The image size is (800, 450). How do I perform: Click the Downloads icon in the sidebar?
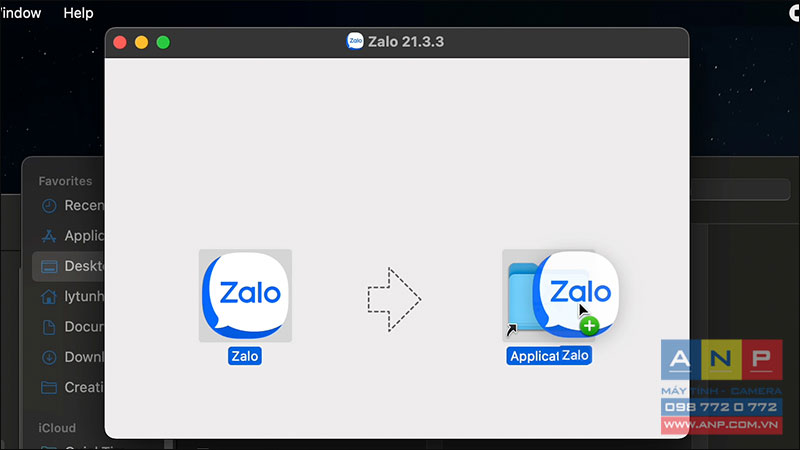tap(49, 357)
